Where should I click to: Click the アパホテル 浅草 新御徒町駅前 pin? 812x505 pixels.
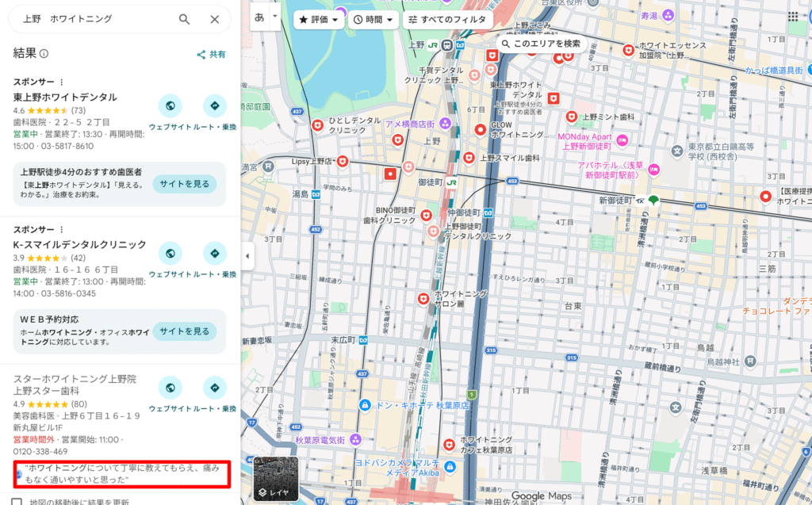coord(654,169)
